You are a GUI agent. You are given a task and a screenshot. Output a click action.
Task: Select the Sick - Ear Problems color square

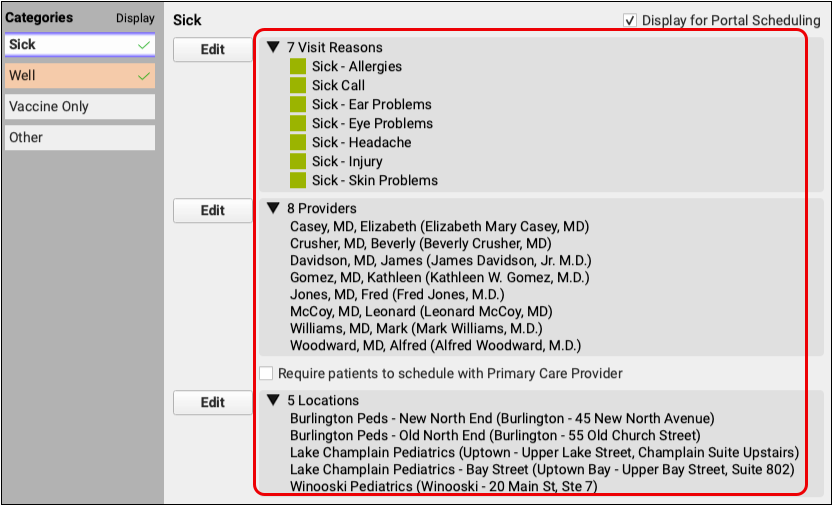click(298, 105)
